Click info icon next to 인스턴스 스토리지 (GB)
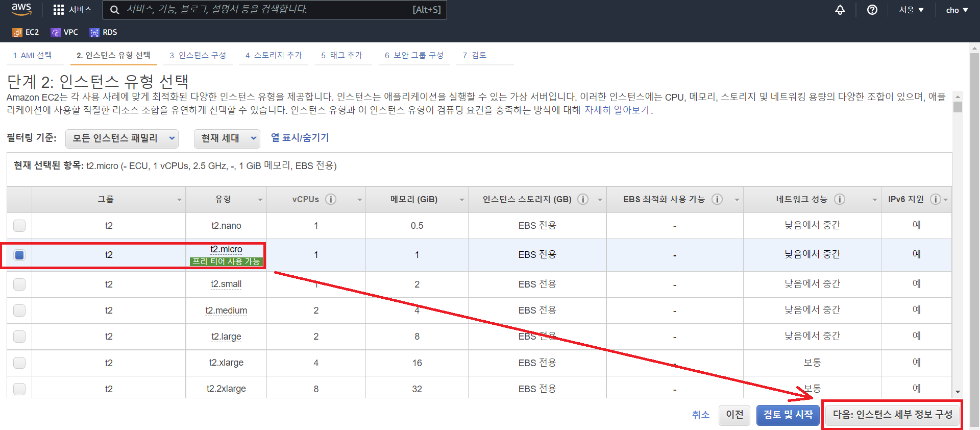980x430 pixels. tap(583, 199)
